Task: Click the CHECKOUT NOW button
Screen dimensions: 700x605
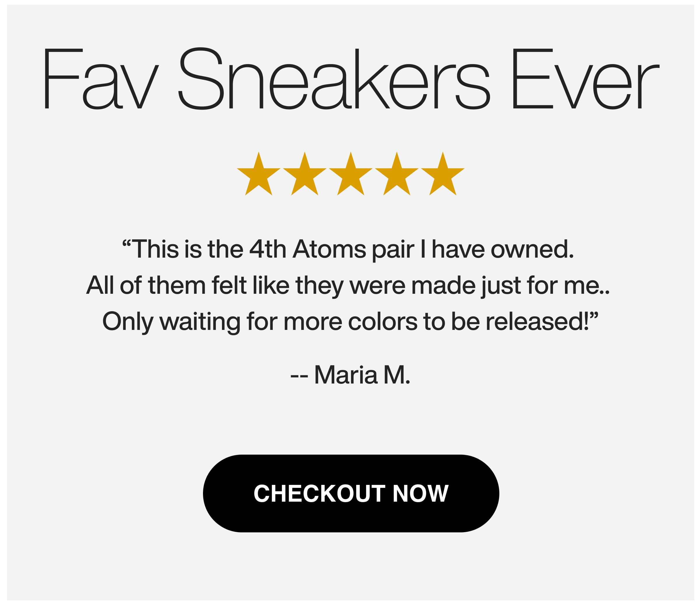Action: coord(351,493)
